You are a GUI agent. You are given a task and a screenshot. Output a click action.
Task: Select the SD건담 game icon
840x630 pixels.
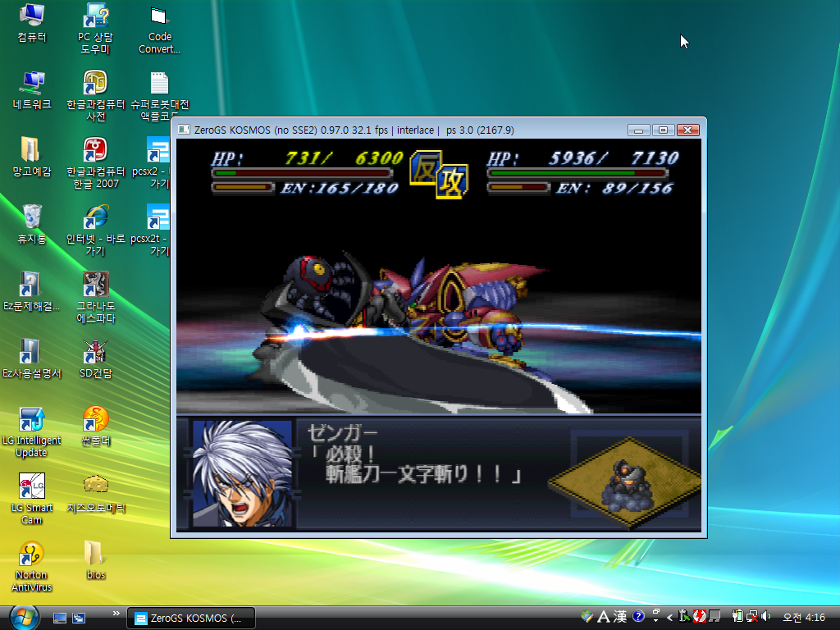(95, 360)
